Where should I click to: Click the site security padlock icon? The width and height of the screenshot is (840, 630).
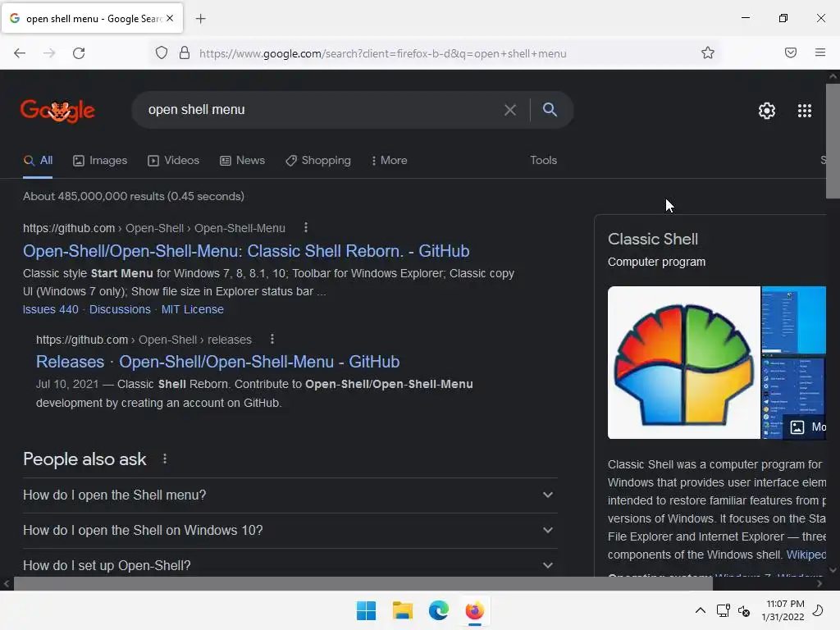pyautogui.click(x=185, y=53)
